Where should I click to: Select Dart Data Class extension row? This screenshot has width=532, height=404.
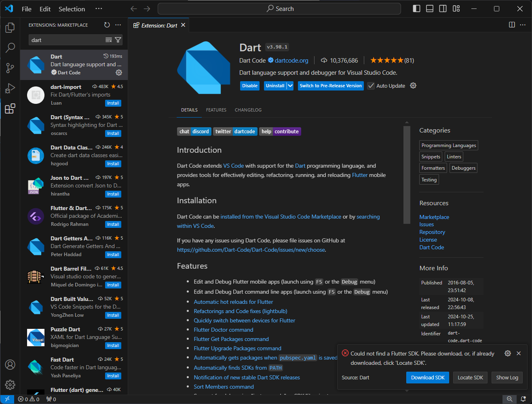tap(74, 156)
